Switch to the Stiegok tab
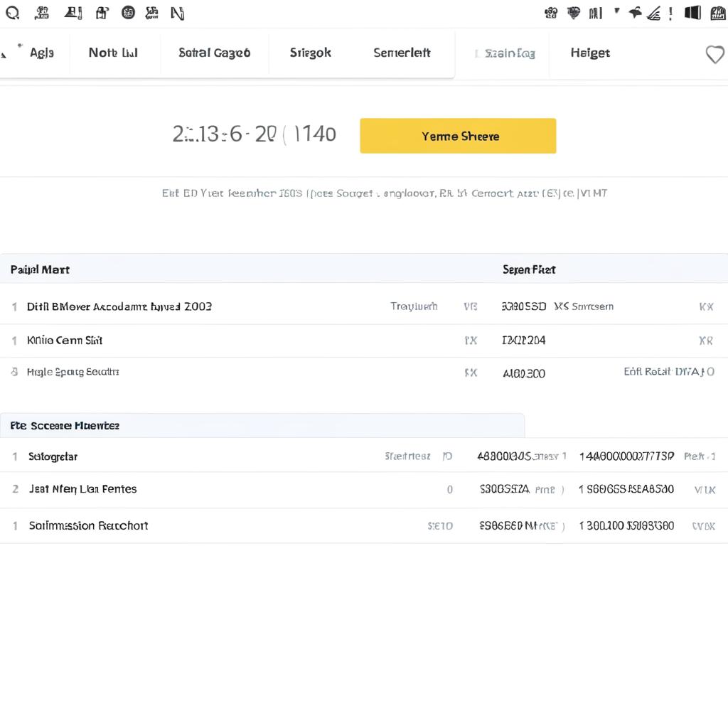The width and height of the screenshot is (728, 728). click(310, 53)
